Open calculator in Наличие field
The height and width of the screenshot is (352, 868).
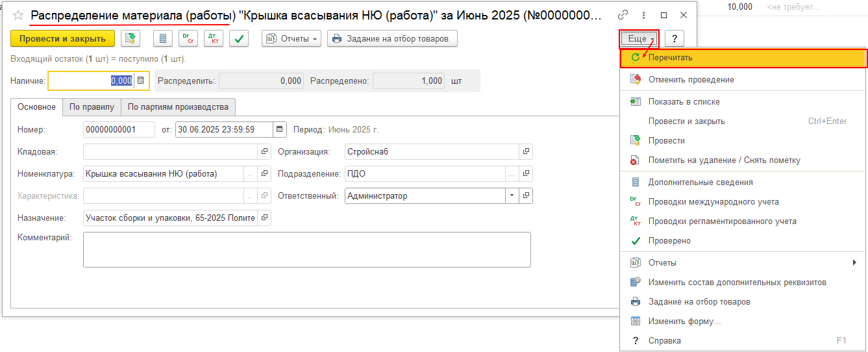coord(141,81)
